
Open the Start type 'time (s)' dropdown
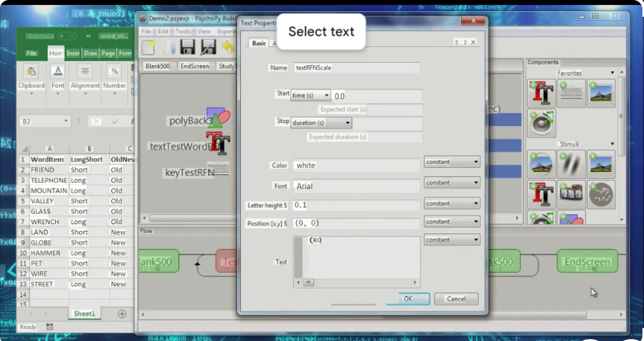click(x=310, y=95)
